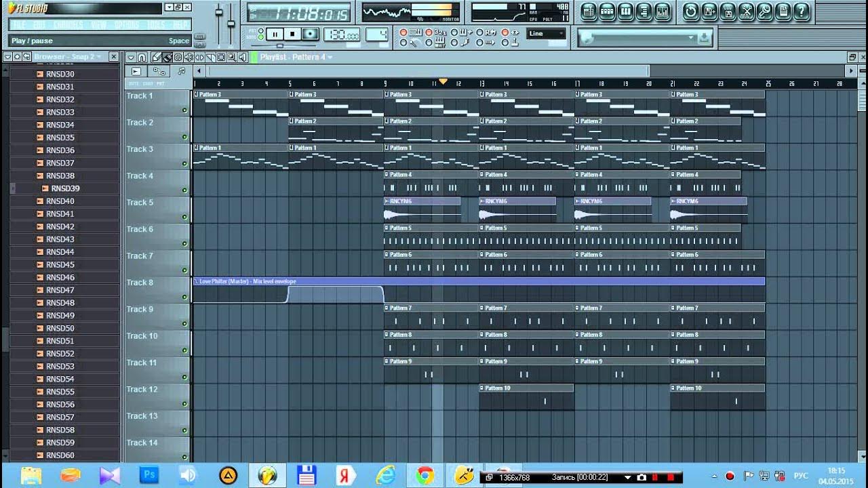The image size is (868, 488).
Task: Click the record button in transport
Action: (x=310, y=35)
